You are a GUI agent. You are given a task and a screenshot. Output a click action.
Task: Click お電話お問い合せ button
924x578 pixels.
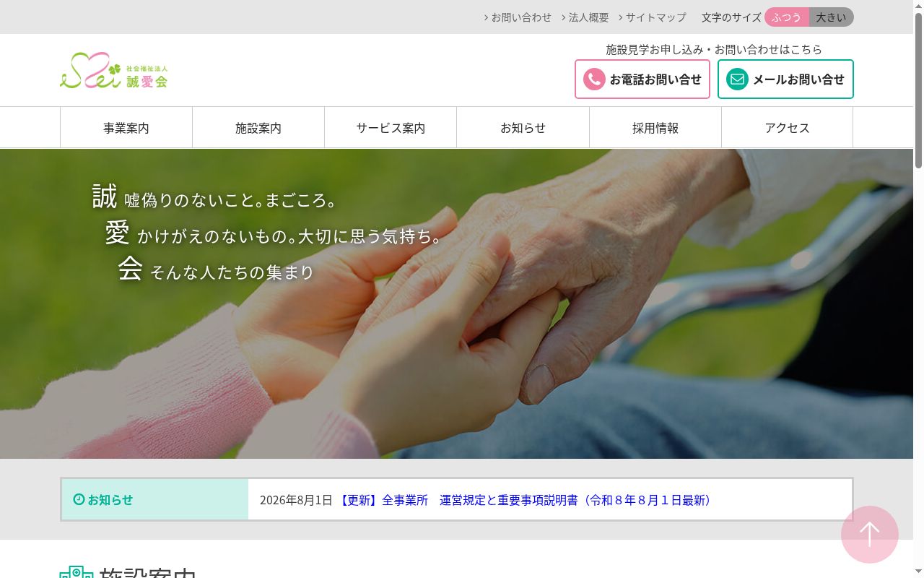pyautogui.click(x=642, y=79)
